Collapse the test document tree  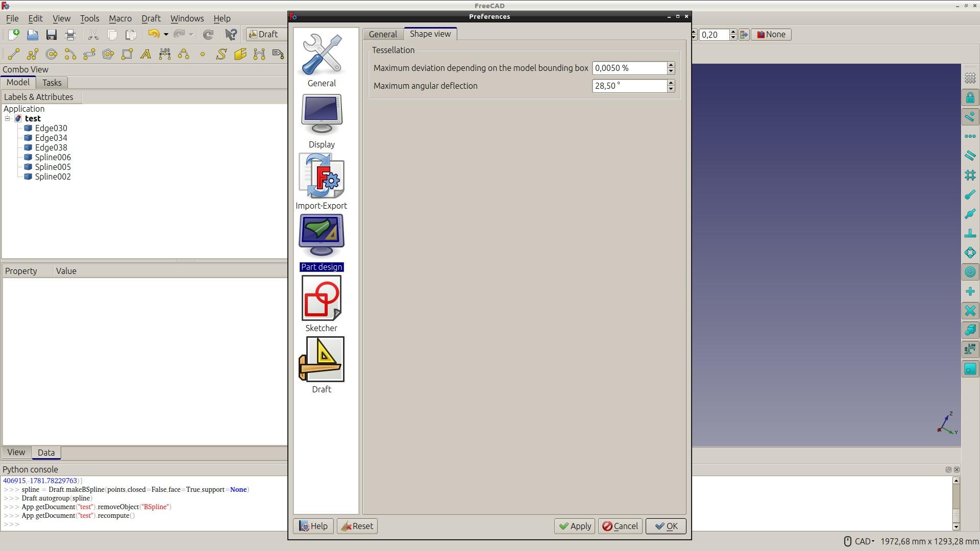click(8, 118)
